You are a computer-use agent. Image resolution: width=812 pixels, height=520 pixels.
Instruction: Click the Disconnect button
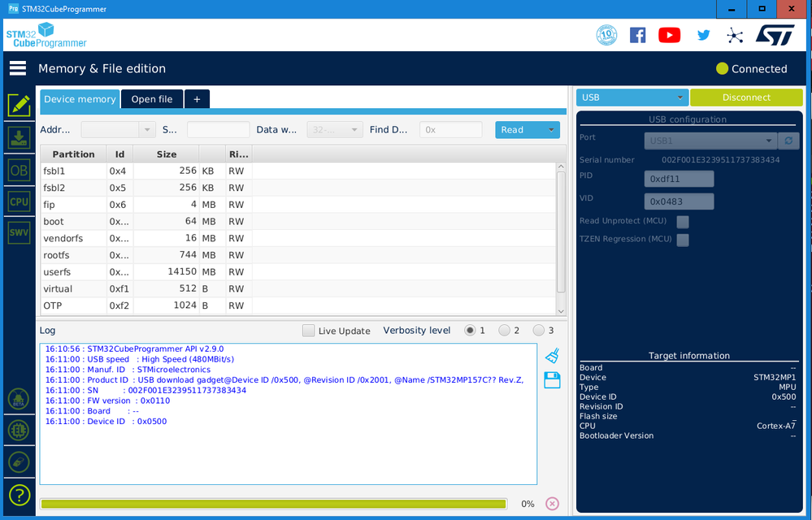coord(746,97)
